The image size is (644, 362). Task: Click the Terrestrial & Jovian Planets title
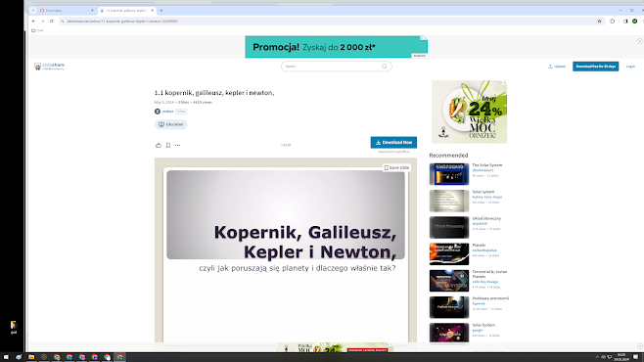489,274
